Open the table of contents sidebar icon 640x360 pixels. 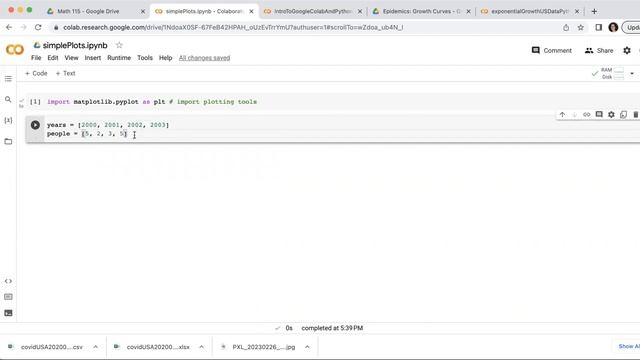tap(8, 78)
